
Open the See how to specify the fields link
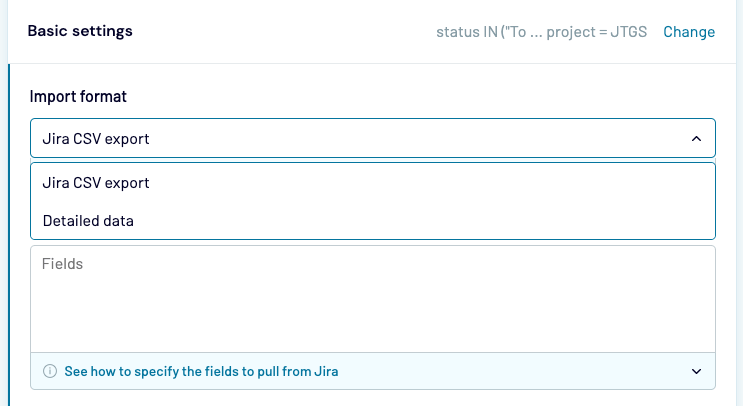(x=200, y=372)
